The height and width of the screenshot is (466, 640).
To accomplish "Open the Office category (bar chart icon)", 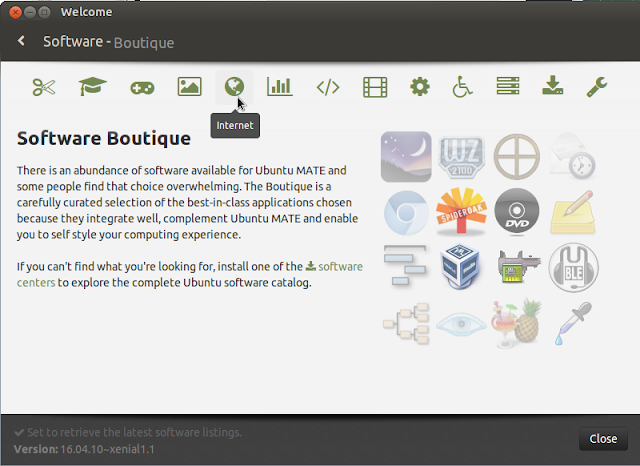I will [280, 87].
